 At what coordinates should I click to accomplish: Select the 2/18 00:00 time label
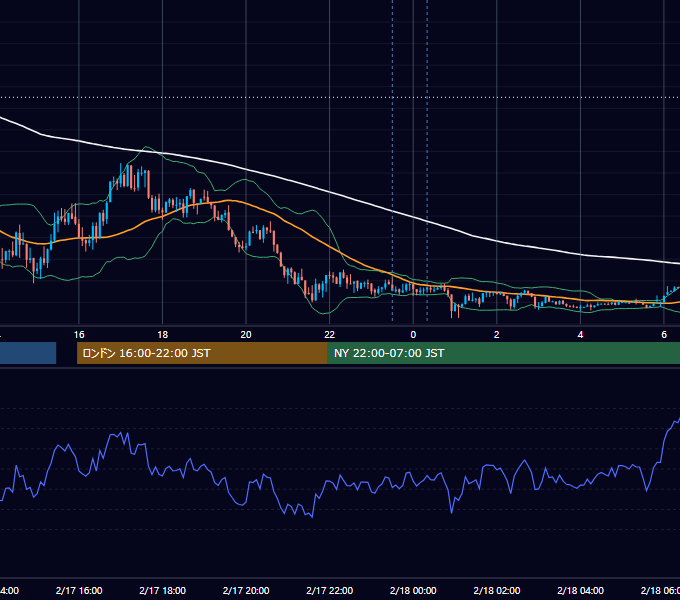(413, 590)
